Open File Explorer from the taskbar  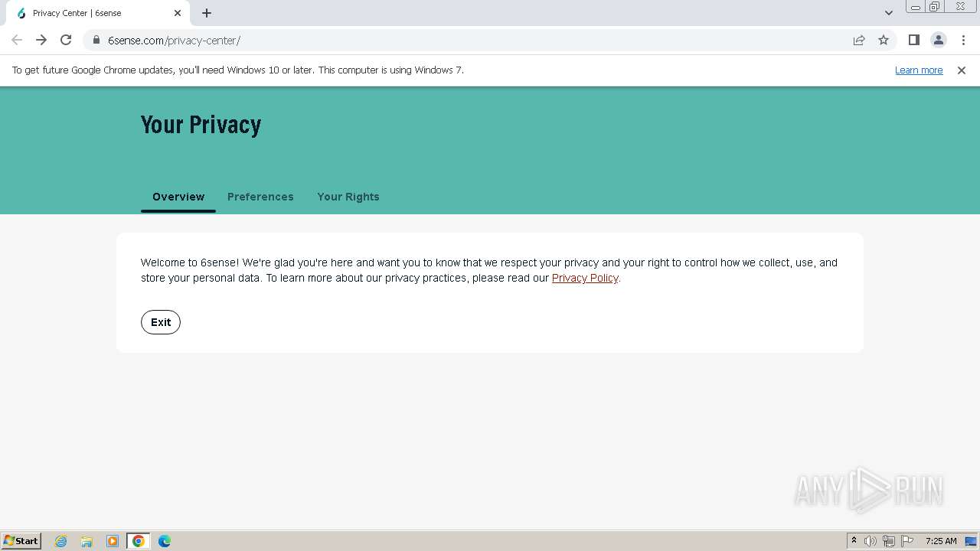click(x=87, y=541)
